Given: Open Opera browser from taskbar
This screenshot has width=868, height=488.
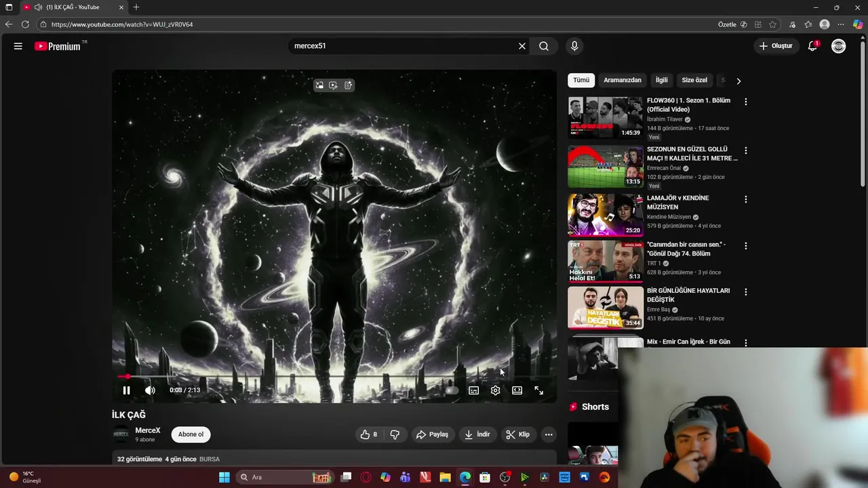Looking at the screenshot, I should click(x=366, y=477).
